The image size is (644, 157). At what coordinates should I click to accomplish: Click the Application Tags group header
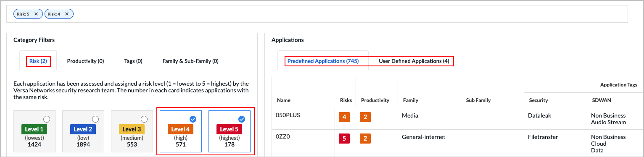[x=618, y=85]
